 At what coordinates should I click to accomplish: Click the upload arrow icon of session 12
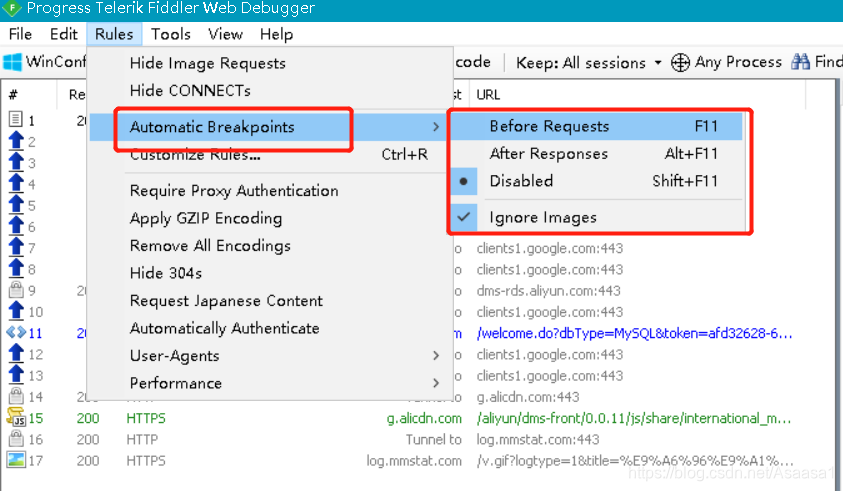coord(16,353)
